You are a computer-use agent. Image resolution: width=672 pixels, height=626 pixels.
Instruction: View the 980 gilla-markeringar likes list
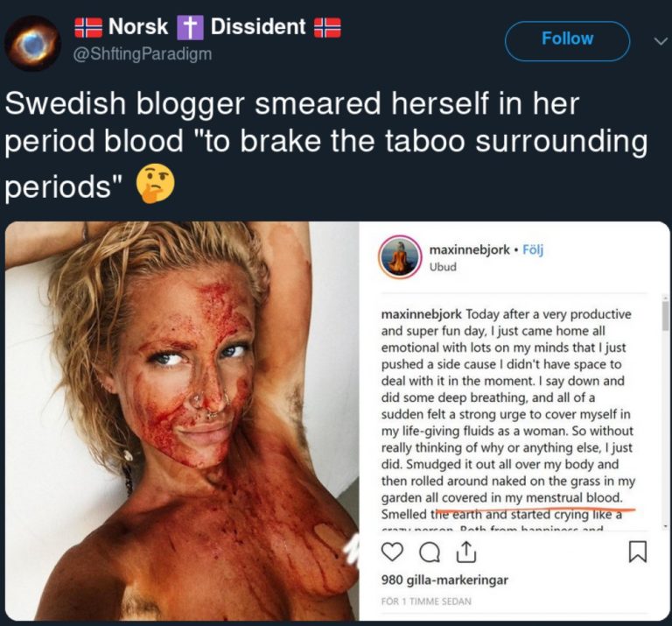[x=444, y=580]
